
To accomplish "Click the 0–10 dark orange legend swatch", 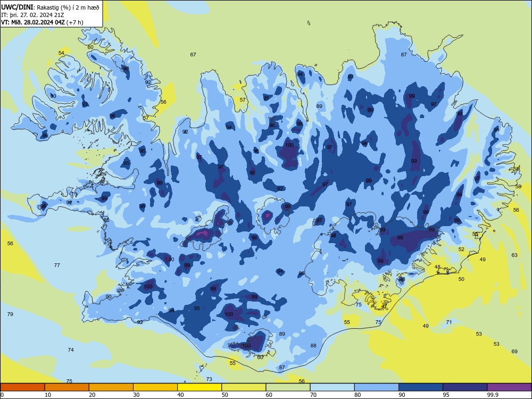I will pyautogui.click(x=23, y=387).
